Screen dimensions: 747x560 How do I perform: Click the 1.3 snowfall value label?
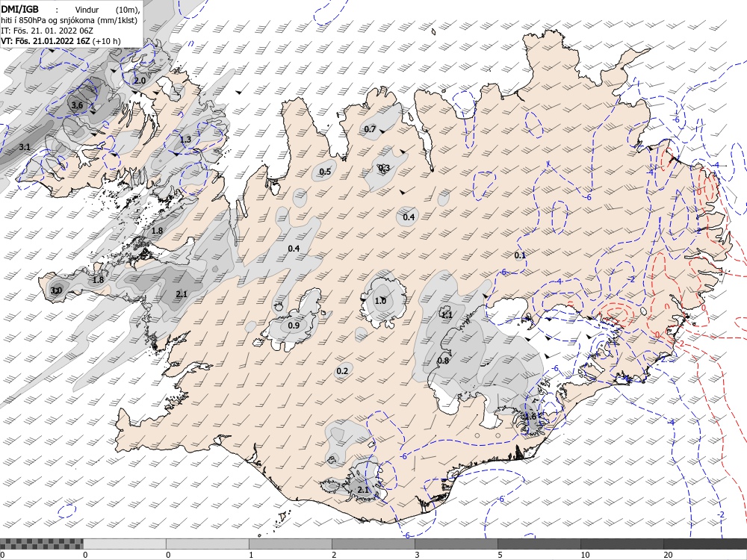tap(185, 139)
